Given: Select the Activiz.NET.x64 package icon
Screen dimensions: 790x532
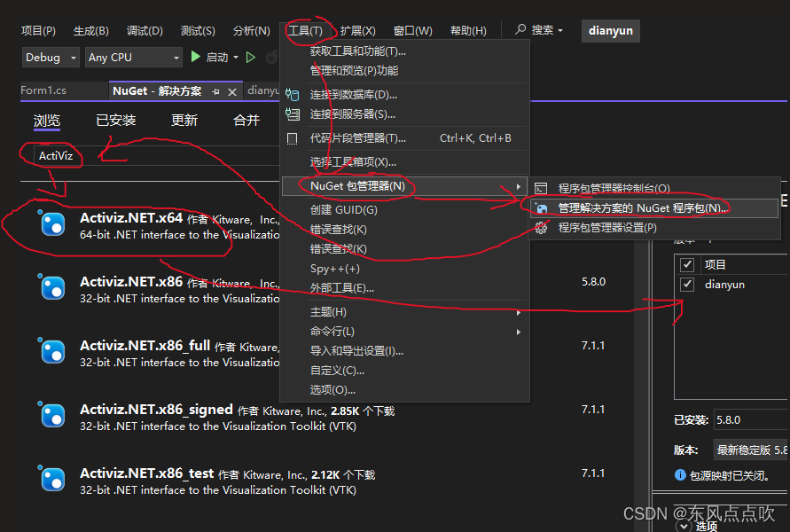Looking at the screenshot, I should 53,224.
